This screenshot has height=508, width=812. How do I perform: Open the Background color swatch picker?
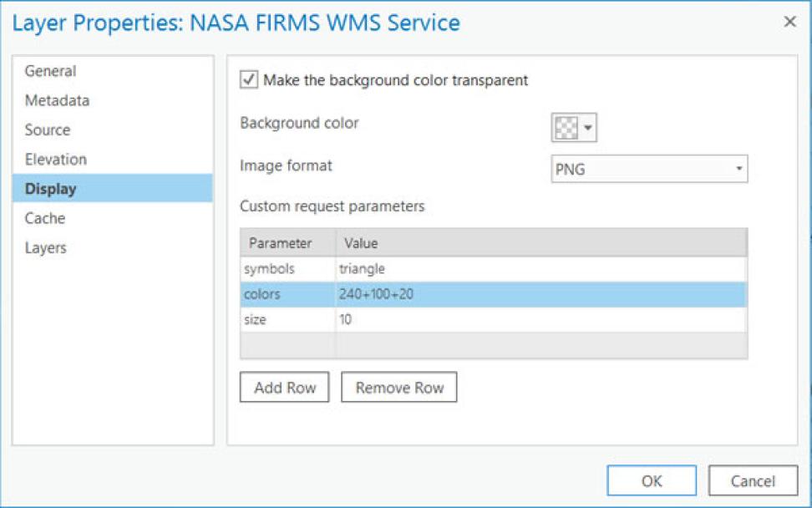[574, 127]
